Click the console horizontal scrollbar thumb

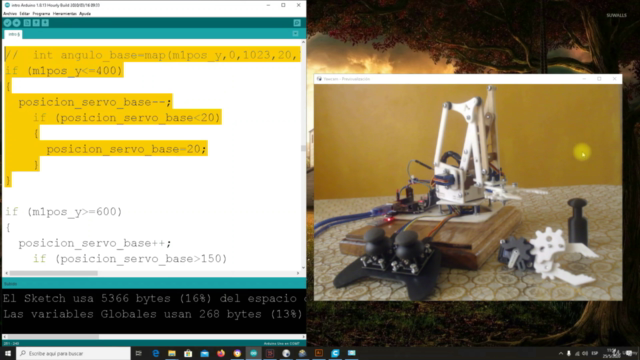coord(53,337)
